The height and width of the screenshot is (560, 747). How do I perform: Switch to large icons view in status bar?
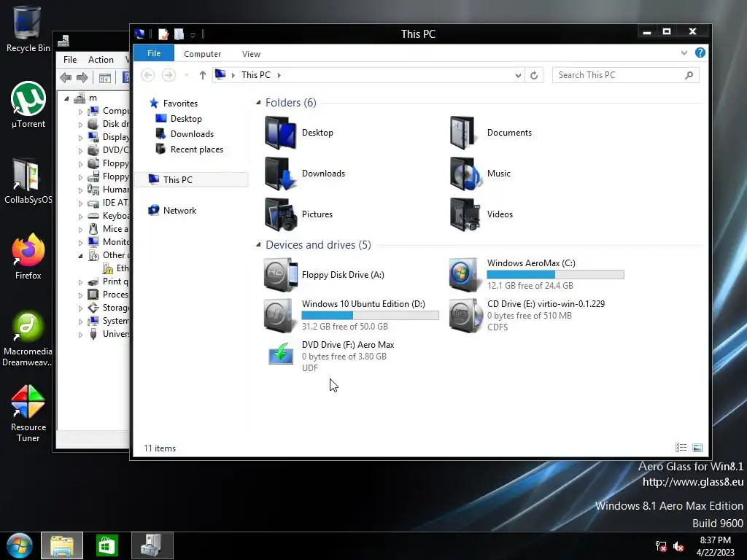click(697, 448)
